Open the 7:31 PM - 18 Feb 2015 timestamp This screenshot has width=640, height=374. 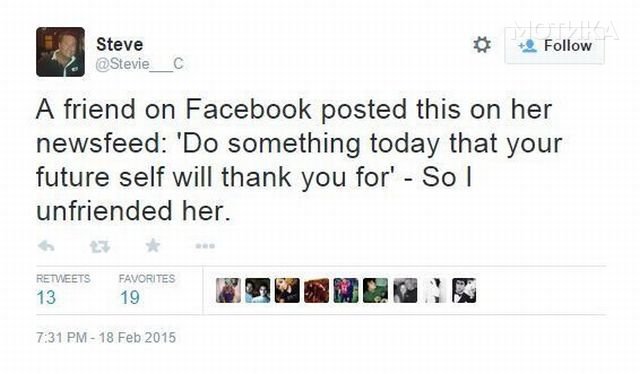(x=106, y=338)
